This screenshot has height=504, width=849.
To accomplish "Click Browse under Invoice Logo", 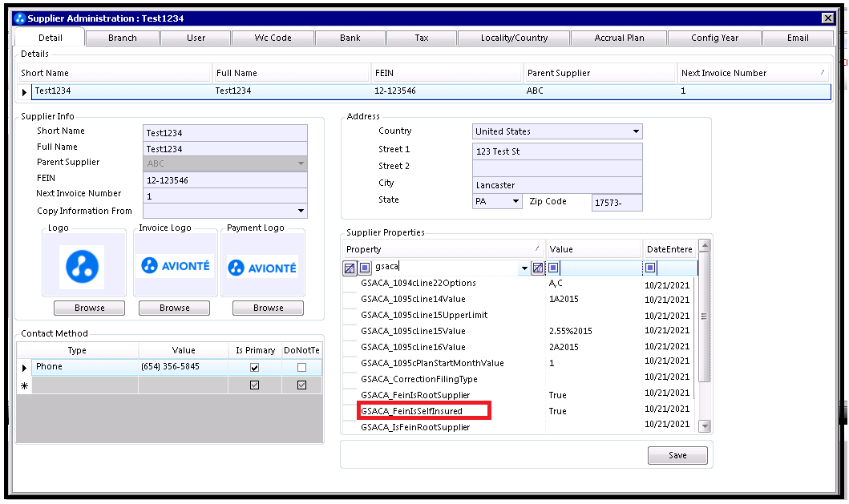I will click(174, 308).
